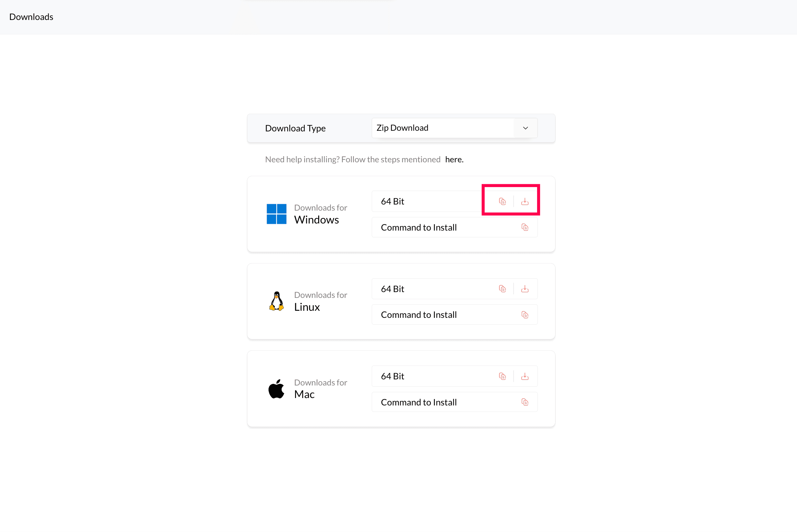Click the Windows logo icon
Viewport: 797px width, 532px height.
(x=276, y=214)
